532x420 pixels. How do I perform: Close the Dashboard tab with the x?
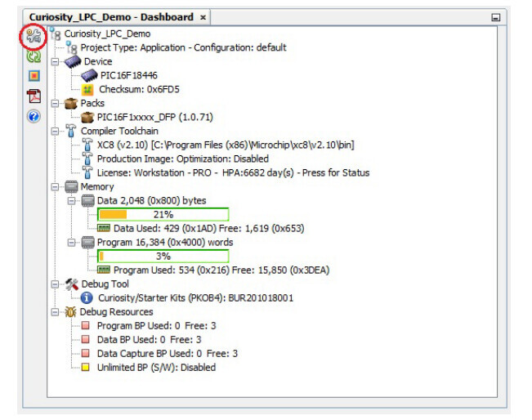point(203,18)
